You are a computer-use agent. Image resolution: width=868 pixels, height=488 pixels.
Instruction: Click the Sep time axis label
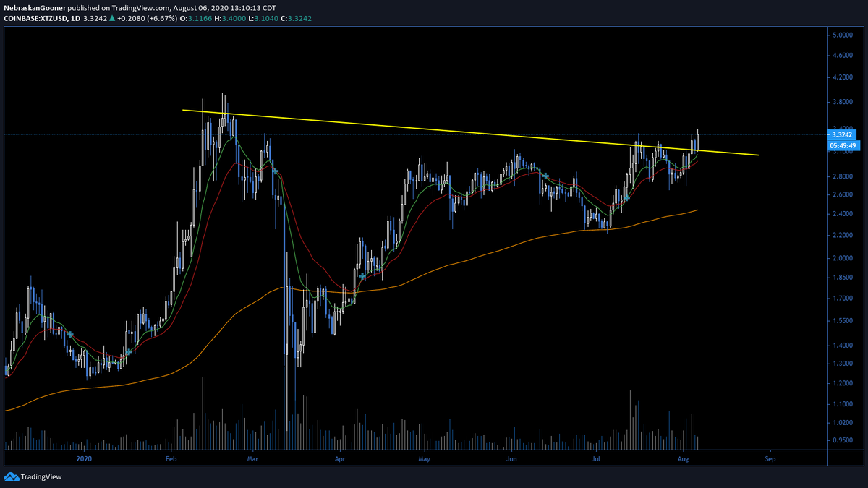(770, 458)
